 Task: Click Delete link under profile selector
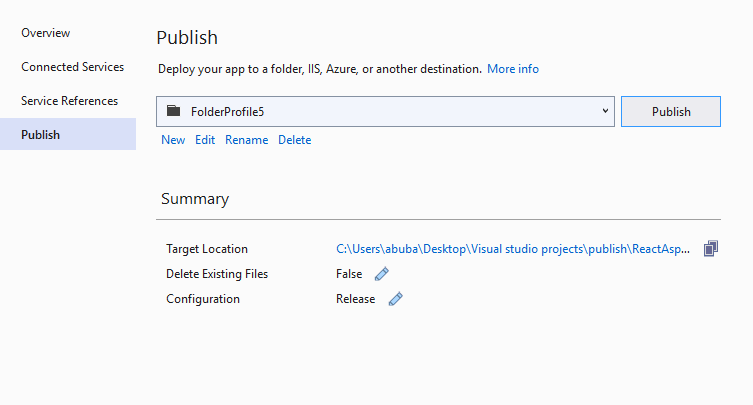295,140
